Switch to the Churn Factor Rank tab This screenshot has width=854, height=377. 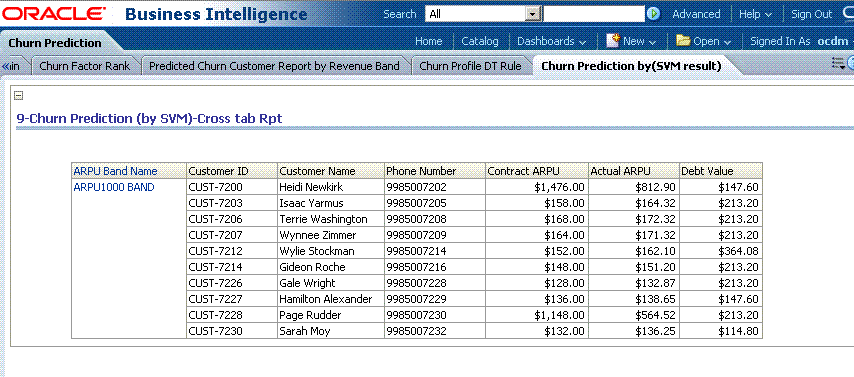coord(85,66)
